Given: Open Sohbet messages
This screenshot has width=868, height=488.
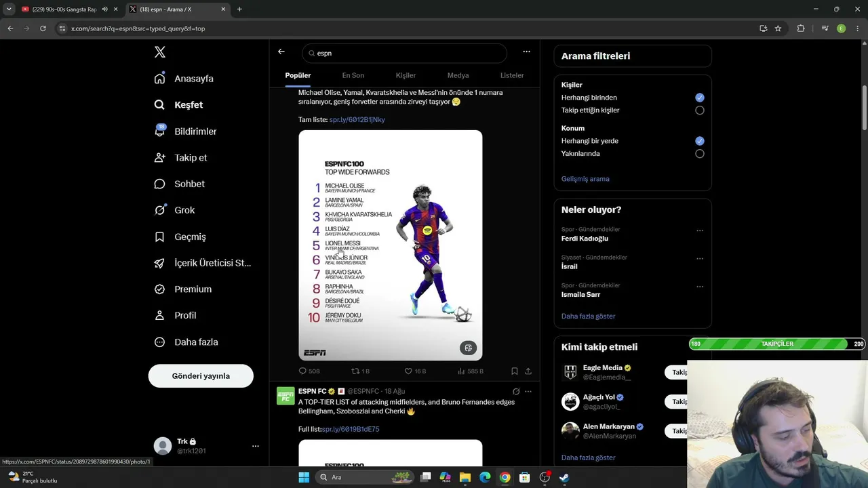Looking at the screenshot, I should click(x=179, y=184).
